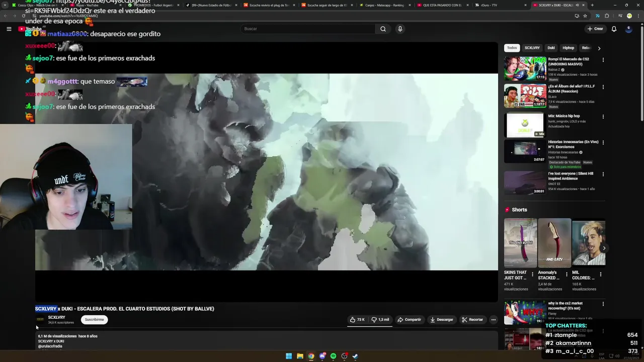
Task: Open the Anomaly's STACKED short
Action: pyautogui.click(x=554, y=242)
